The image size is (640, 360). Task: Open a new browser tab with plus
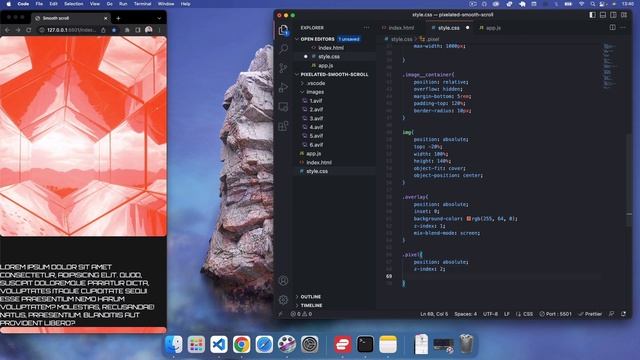coord(118,18)
